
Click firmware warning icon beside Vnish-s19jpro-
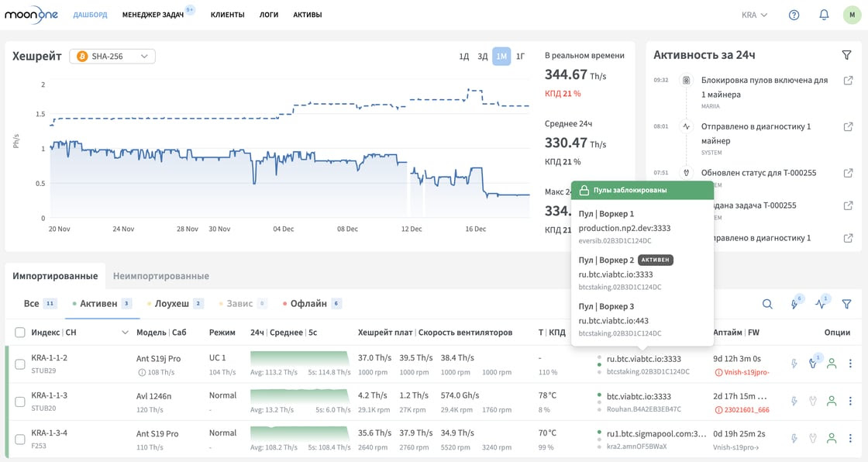[x=718, y=372]
